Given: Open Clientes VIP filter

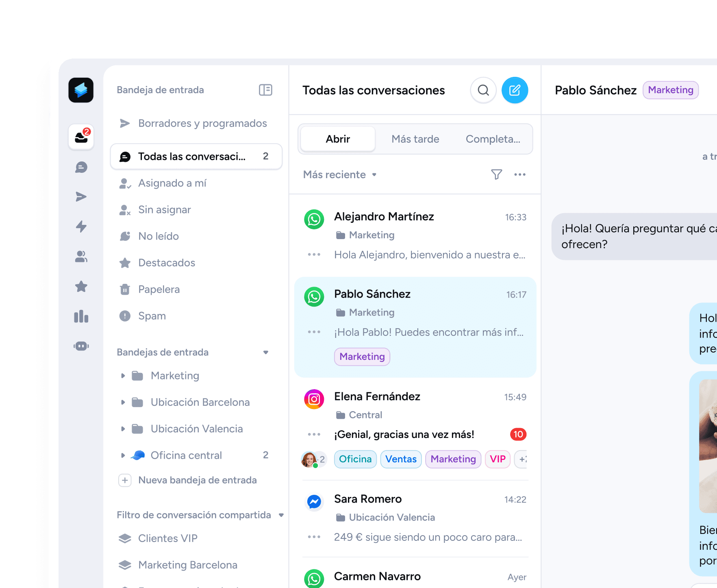Looking at the screenshot, I should [196, 538].
